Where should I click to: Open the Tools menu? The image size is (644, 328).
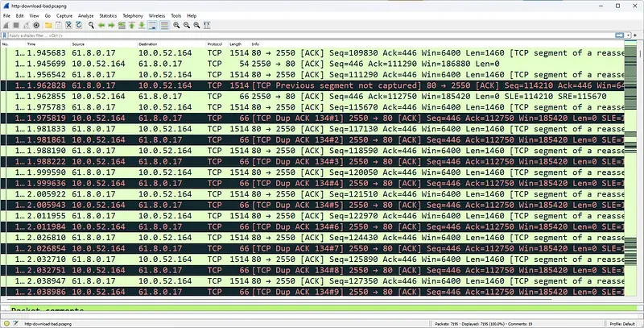175,15
